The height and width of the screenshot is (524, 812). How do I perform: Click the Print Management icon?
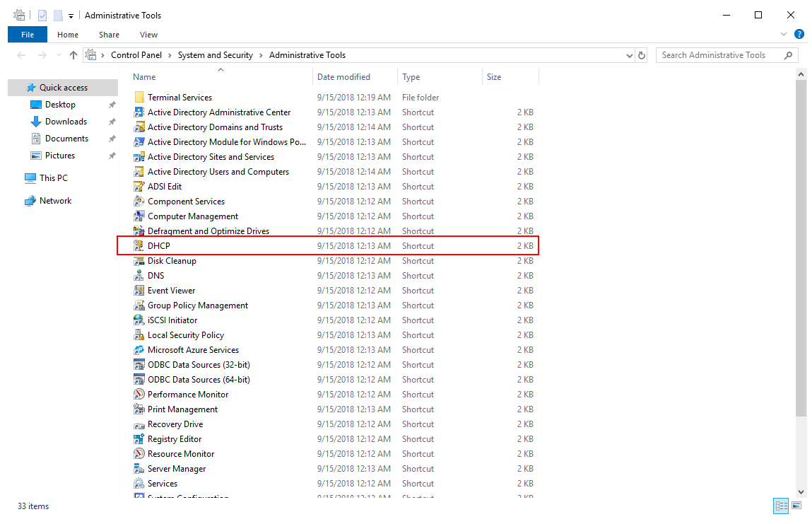(139, 409)
